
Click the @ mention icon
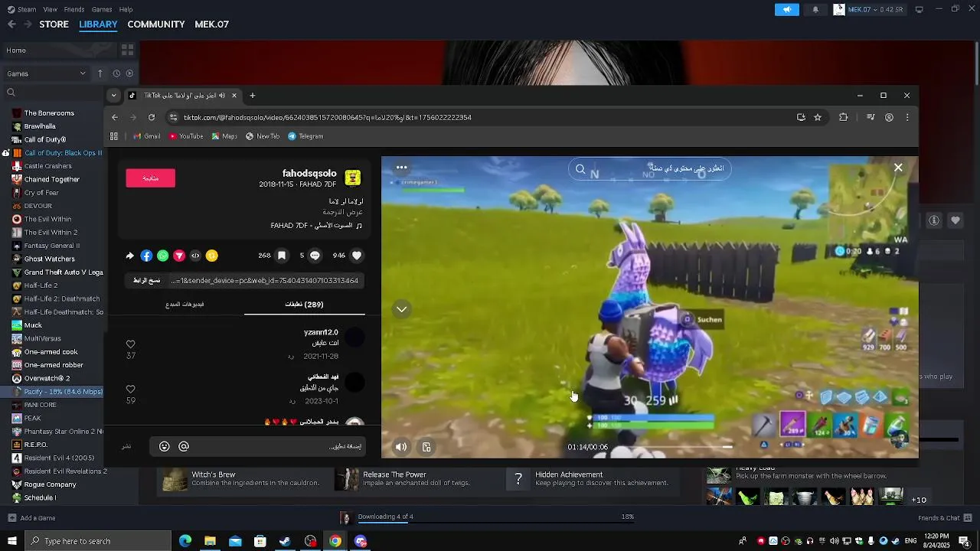184,446
